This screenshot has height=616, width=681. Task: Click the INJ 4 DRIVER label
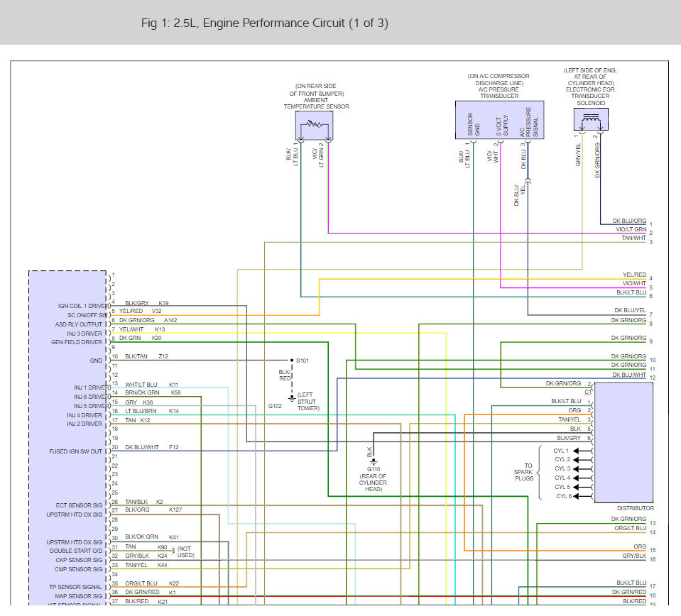tap(85, 415)
